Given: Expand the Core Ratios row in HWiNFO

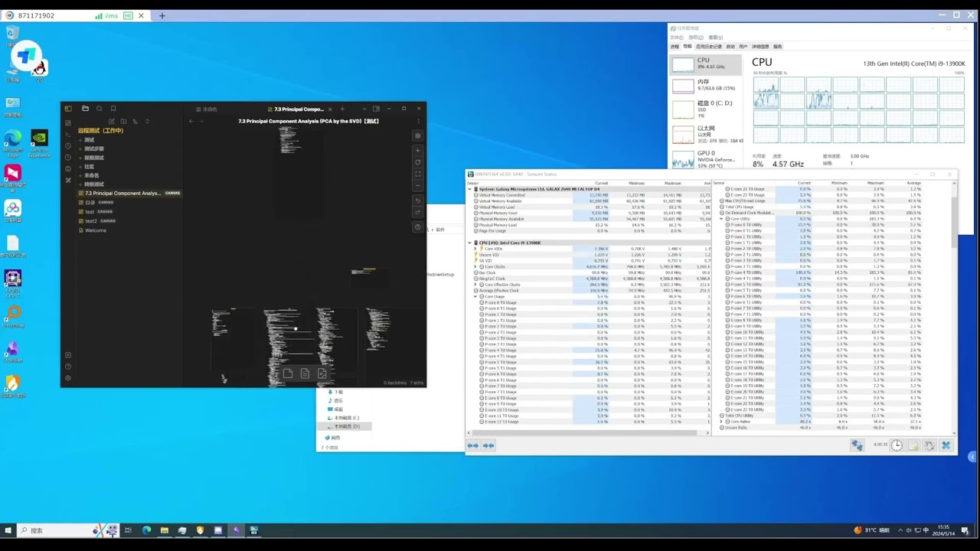Looking at the screenshot, I should click(721, 422).
